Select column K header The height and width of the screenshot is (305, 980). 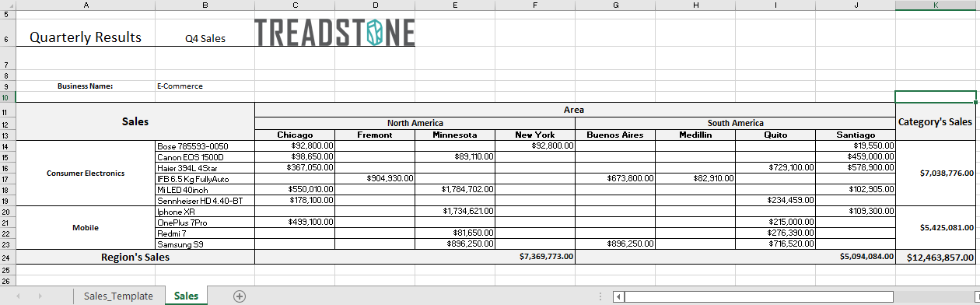coord(936,5)
